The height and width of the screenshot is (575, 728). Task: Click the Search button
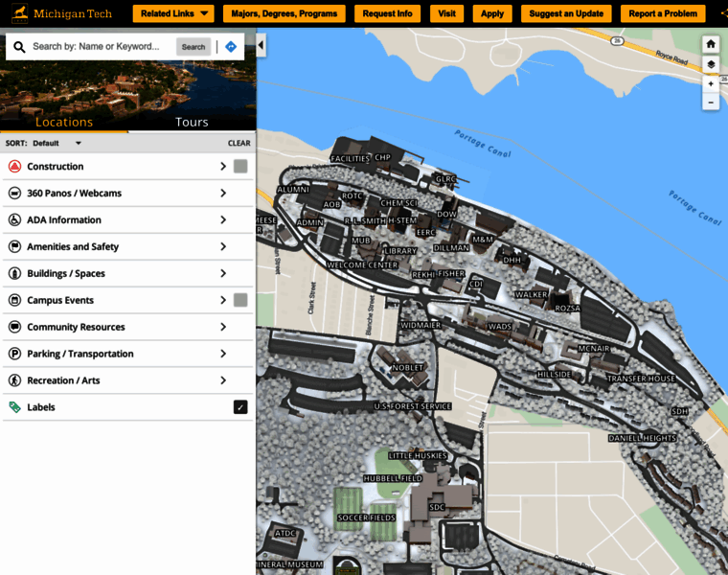tap(193, 46)
